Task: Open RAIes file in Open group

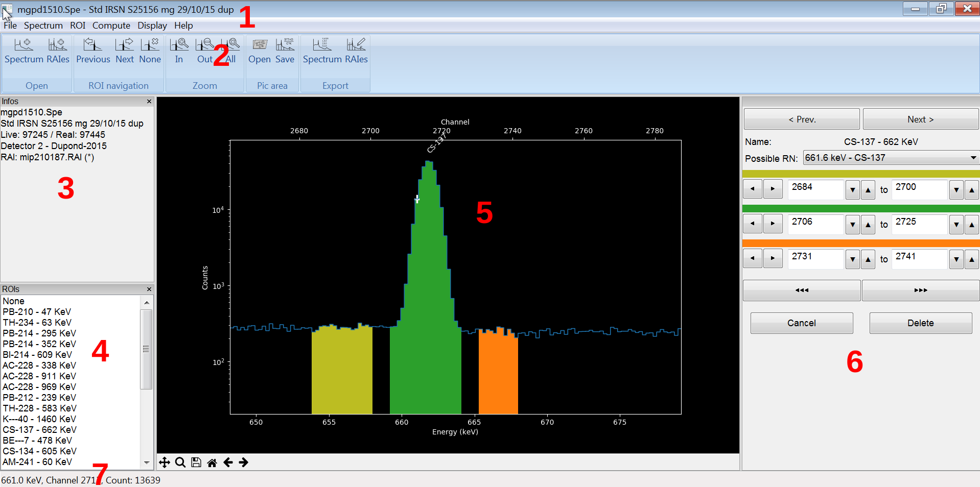Action: [x=58, y=51]
